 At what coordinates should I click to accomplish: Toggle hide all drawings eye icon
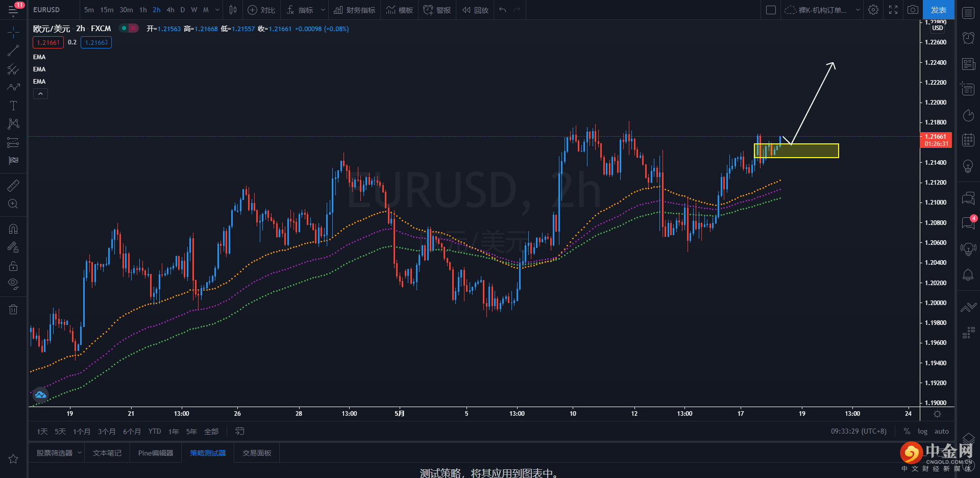click(x=13, y=284)
